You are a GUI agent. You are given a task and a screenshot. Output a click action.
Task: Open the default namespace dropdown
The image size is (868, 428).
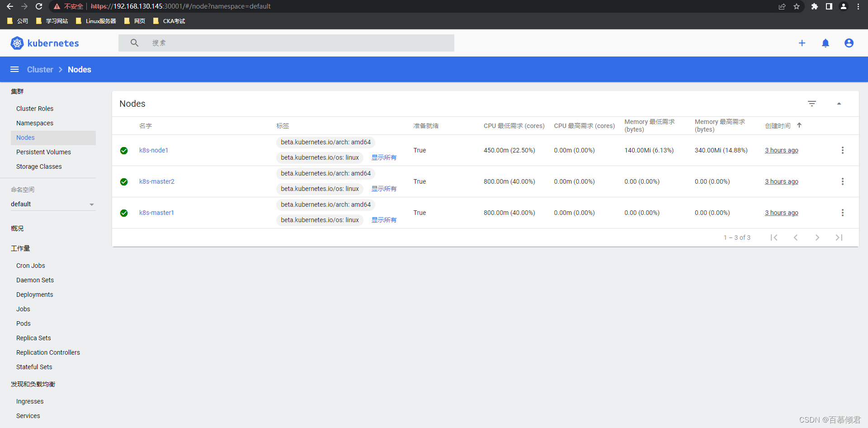point(53,204)
